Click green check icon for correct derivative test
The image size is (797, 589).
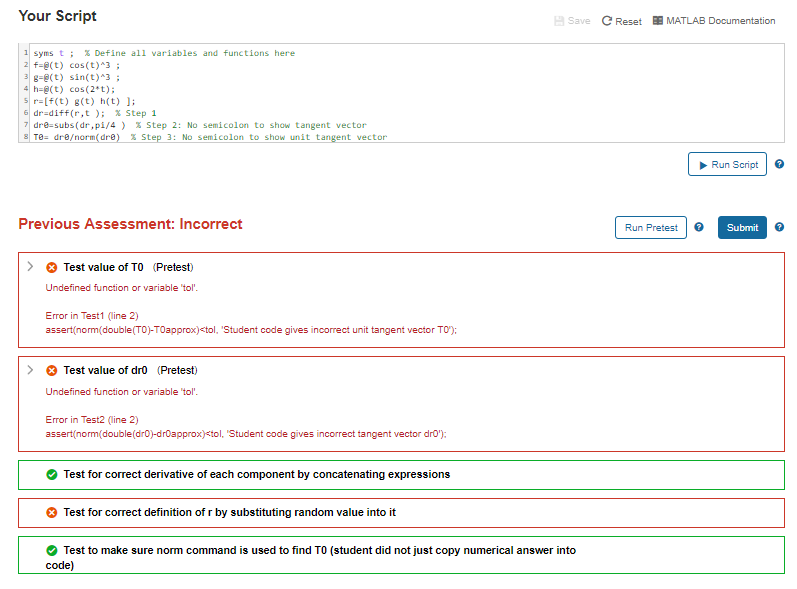pyautogui.click(x=52, y=475)
